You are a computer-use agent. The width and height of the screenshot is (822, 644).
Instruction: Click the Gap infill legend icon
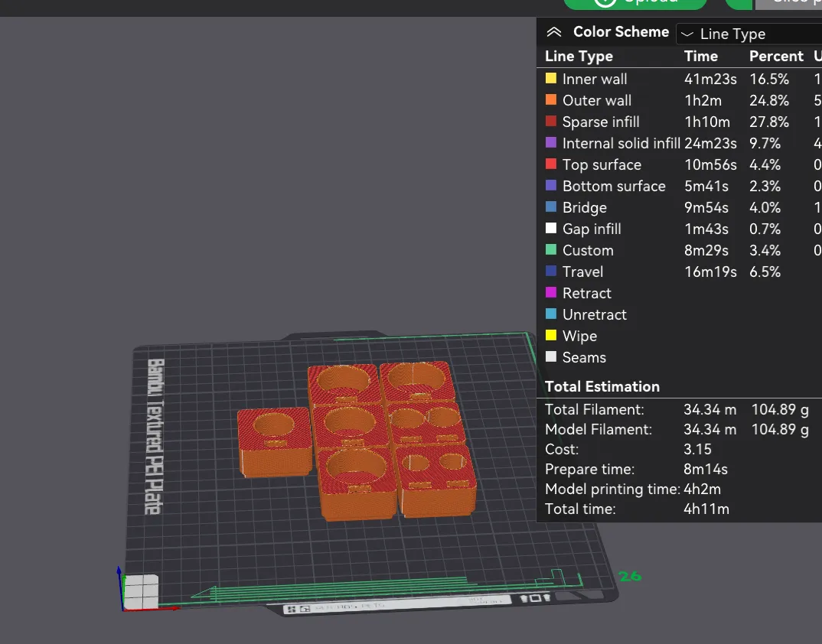550,229
